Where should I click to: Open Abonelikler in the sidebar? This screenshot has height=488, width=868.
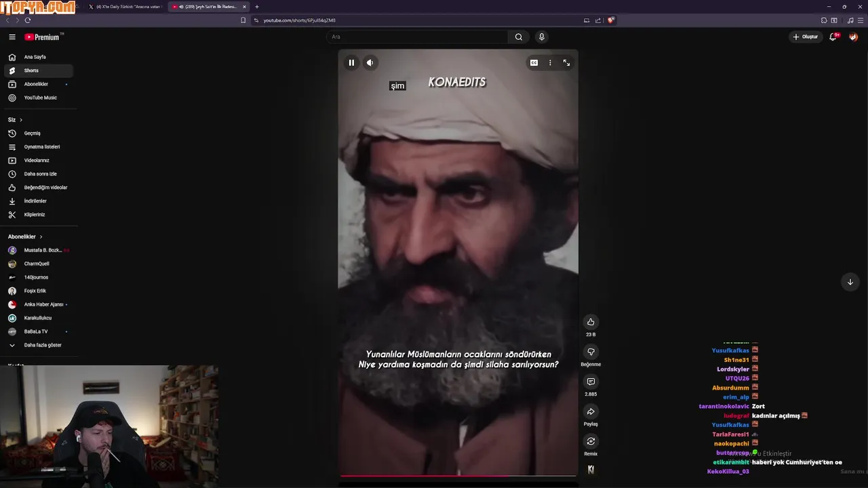point(39,84)
